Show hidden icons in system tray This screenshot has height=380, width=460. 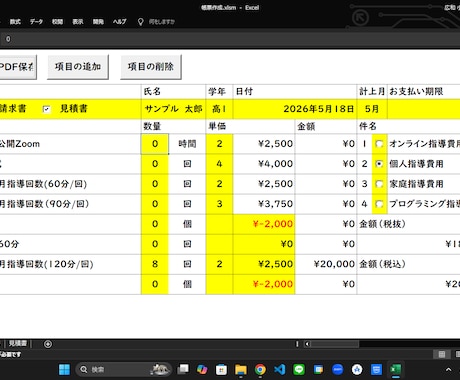point(448,369)
